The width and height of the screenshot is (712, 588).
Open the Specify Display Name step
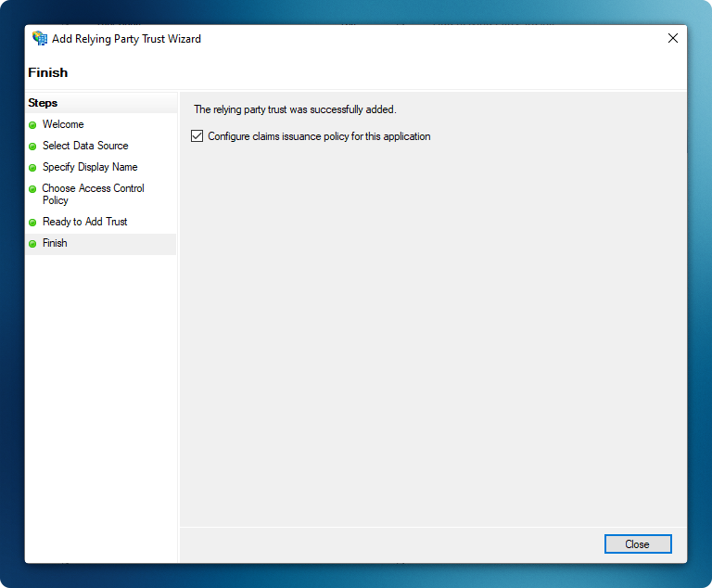coord(90,167)
